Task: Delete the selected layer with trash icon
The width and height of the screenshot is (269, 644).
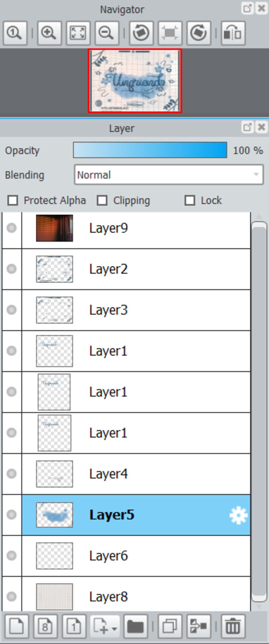Action: point(233,626)
